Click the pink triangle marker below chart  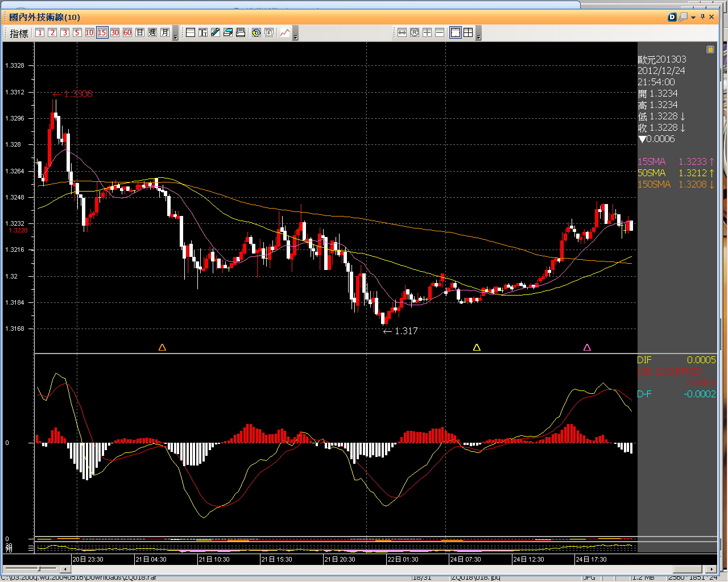click(x=587, y=347)
